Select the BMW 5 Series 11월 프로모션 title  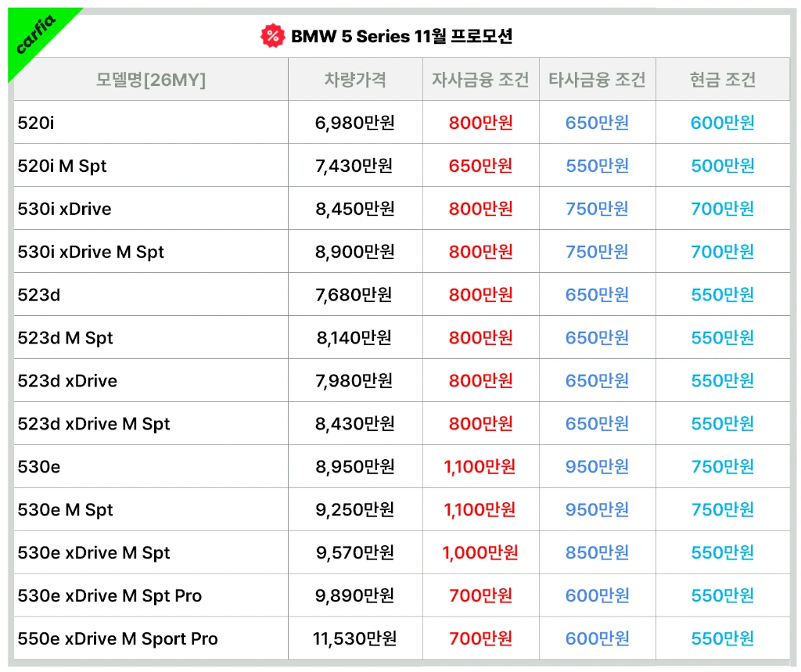pyautogui.click(x=401, y=36)
